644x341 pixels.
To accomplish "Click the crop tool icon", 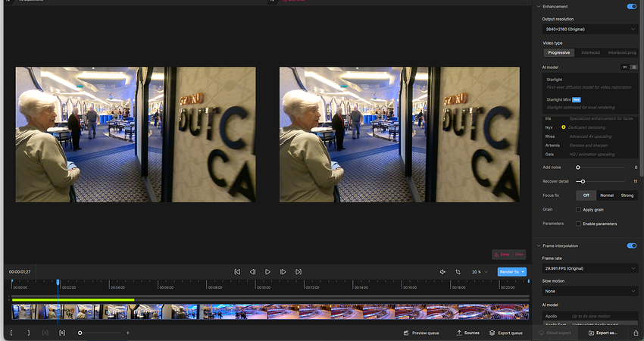I will tap(458, 271).
